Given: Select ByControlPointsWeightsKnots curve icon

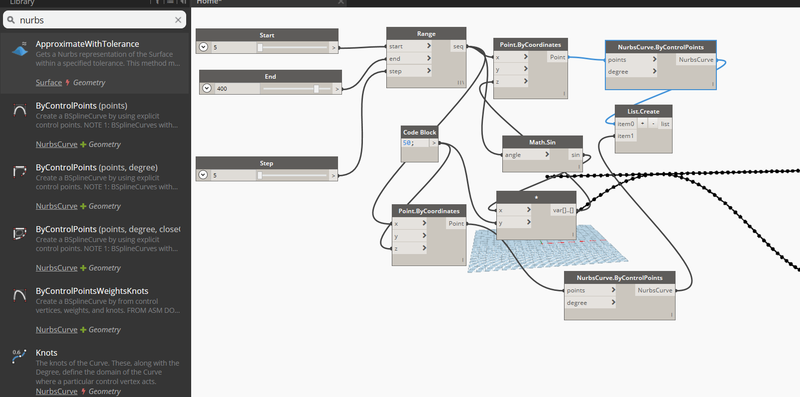Looking at the screenshot, I should click(x=19, y=295).
